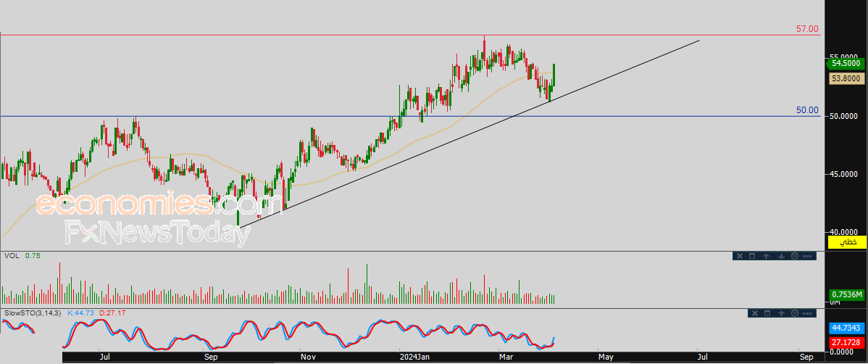Maximize the VOL volume panel
868x364 pixels.
pos(752,256)
